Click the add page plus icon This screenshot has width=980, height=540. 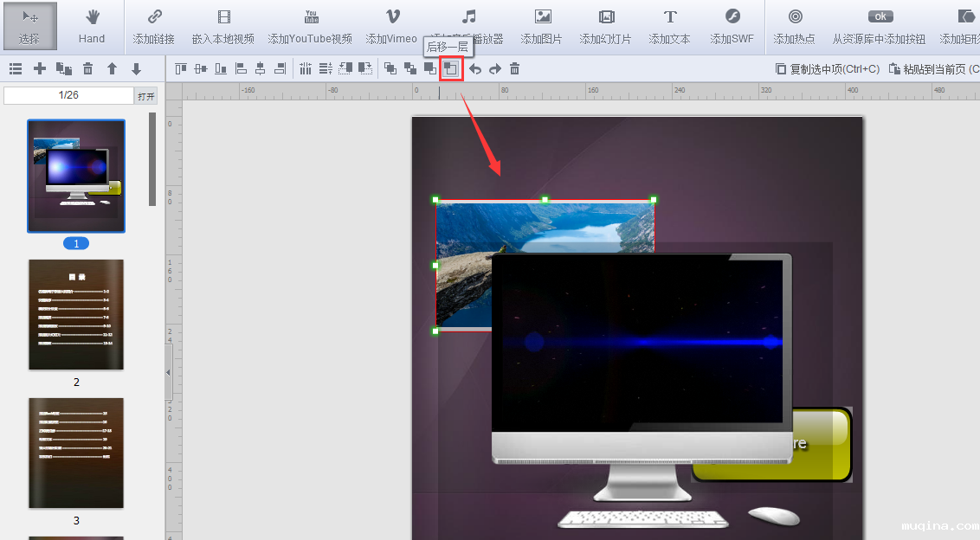(x=39, y=69)
